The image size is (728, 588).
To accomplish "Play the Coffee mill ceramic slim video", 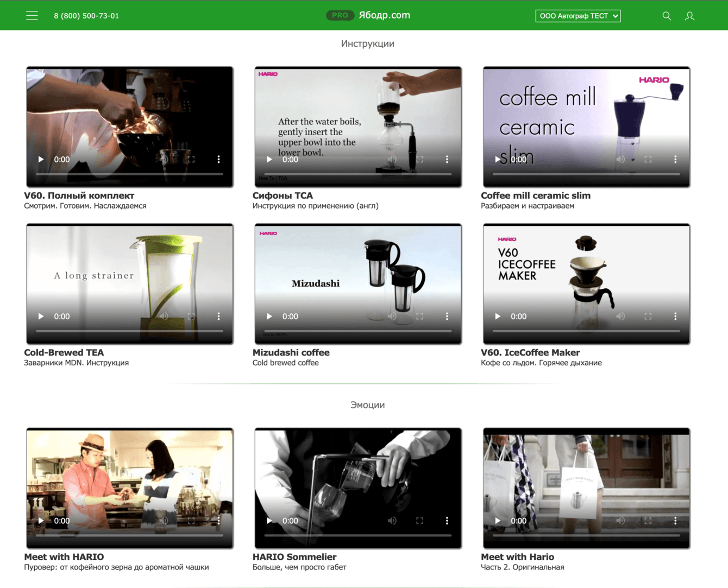I will (497, 160).
